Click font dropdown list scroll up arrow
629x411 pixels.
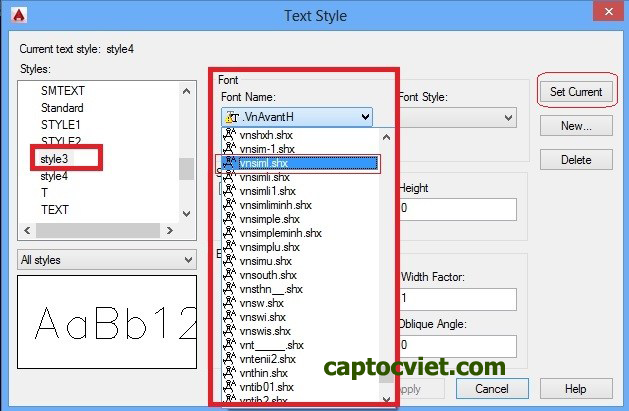pyautogui.click(x=386, y=138)
